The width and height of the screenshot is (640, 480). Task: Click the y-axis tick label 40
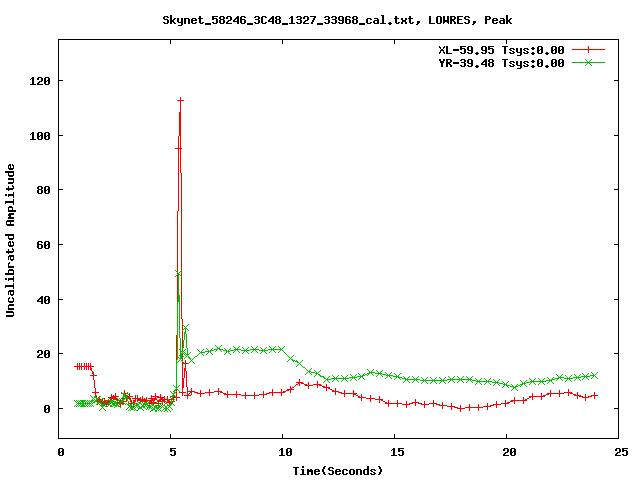pyautogui.click(x=43, y=300)
